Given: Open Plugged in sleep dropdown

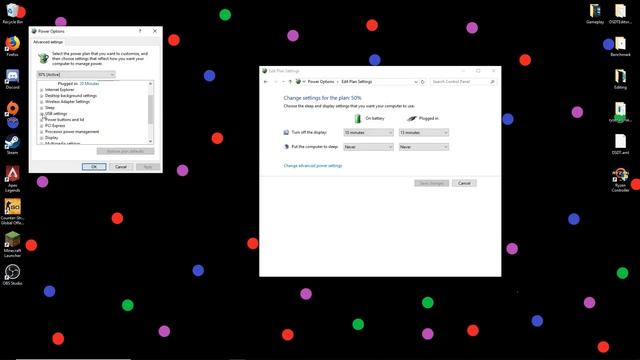Looking at the screenshot, I should coord(424,147).
